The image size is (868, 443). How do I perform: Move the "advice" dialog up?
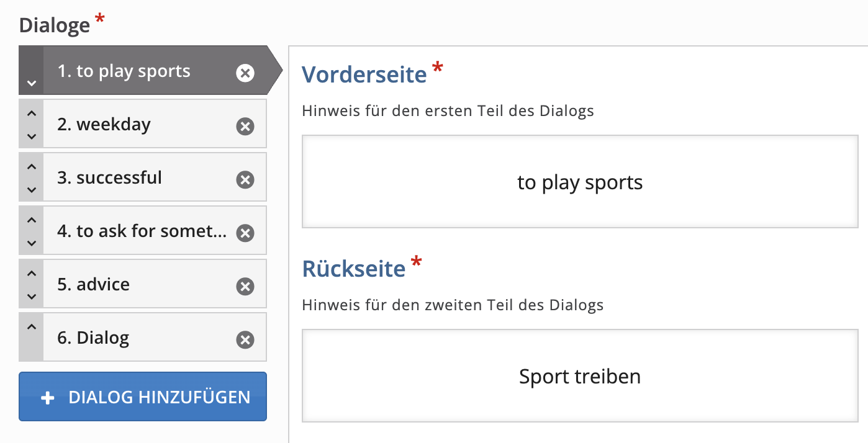click(32, 274)
